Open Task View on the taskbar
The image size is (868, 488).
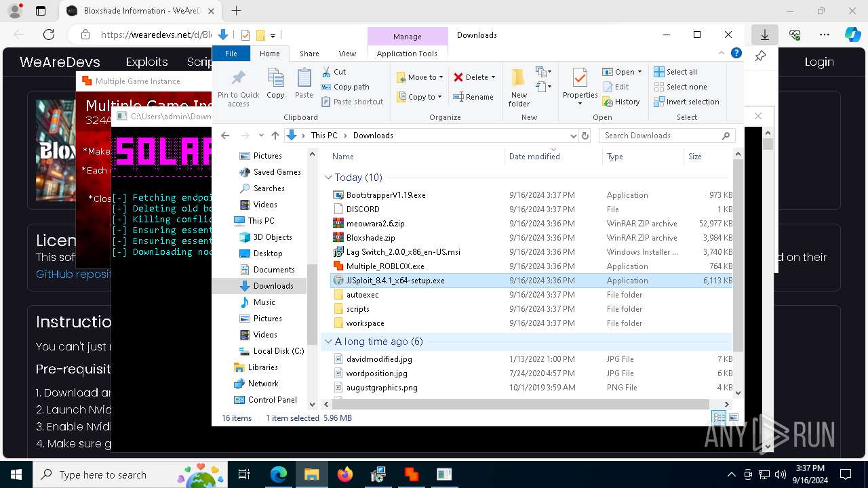click(x=245, y=474)
